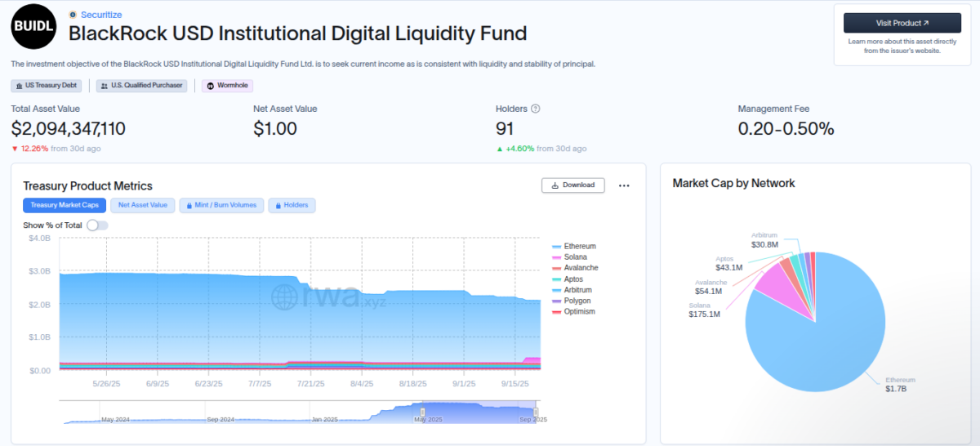The image size is (980, 446).
Task: Select the U.S. Qualified Purchaser tag
Action: point(142,86)
